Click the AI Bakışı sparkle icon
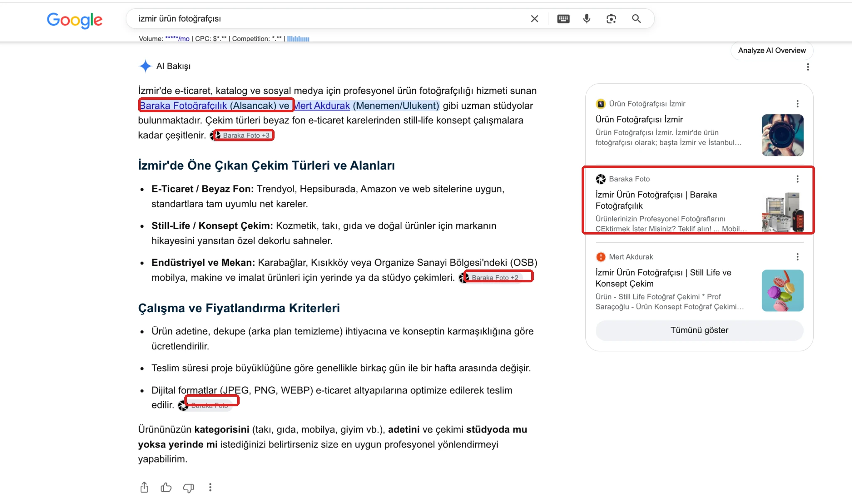852x504 pixels. [145, 66]
